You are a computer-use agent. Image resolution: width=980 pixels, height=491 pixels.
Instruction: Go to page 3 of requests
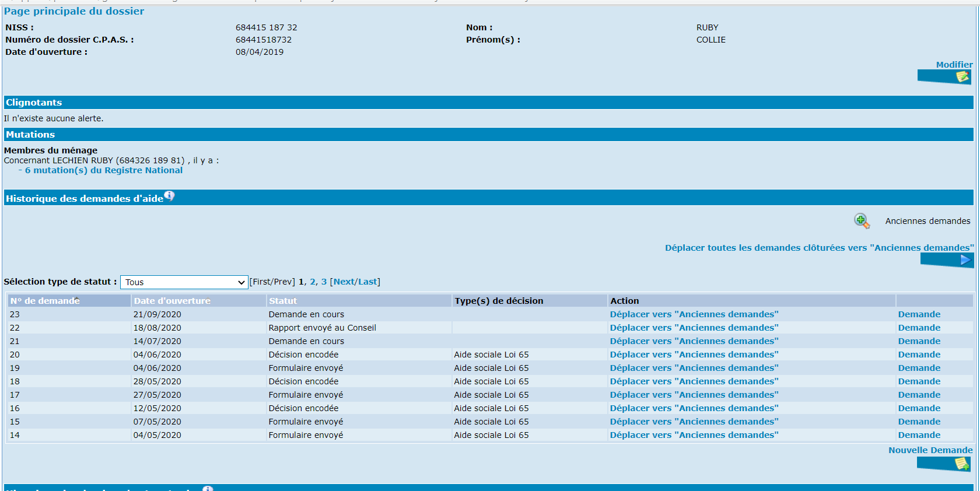point(324,282)
